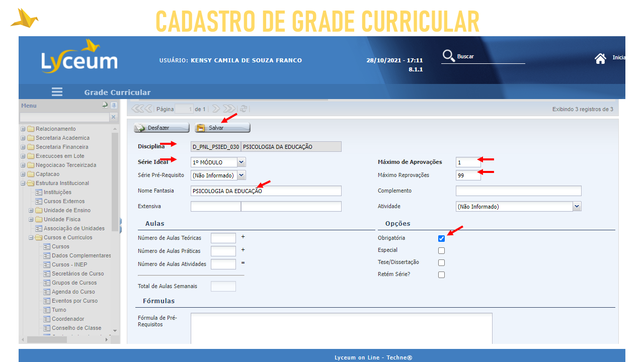Screen dimensions: 644x362
Task: Open Dados Complementares menu item
Action: click(82, 256)
